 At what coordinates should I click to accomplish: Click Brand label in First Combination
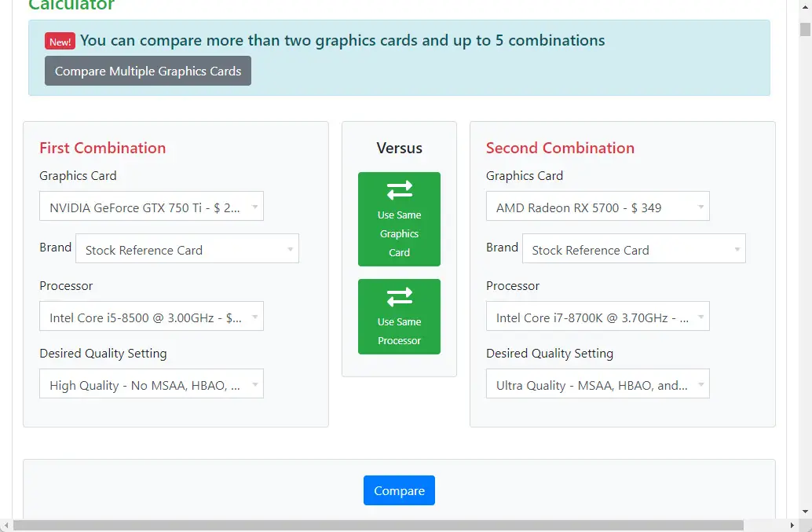[56, 248]
